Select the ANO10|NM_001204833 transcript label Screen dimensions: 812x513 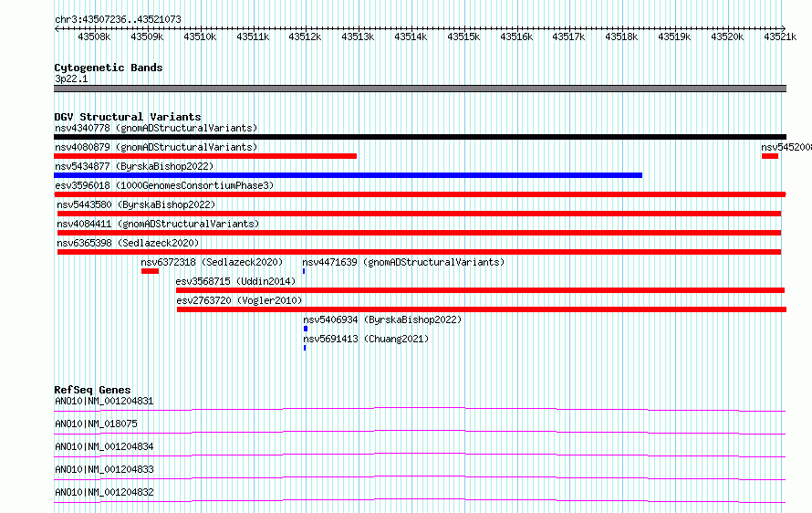coord(104,469)
